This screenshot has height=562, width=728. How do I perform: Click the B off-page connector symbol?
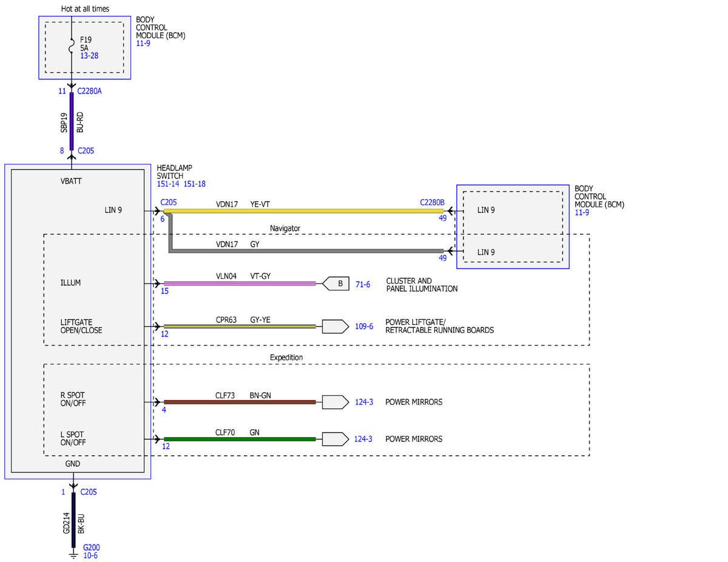pyautogui.click(x=335, y=283)
